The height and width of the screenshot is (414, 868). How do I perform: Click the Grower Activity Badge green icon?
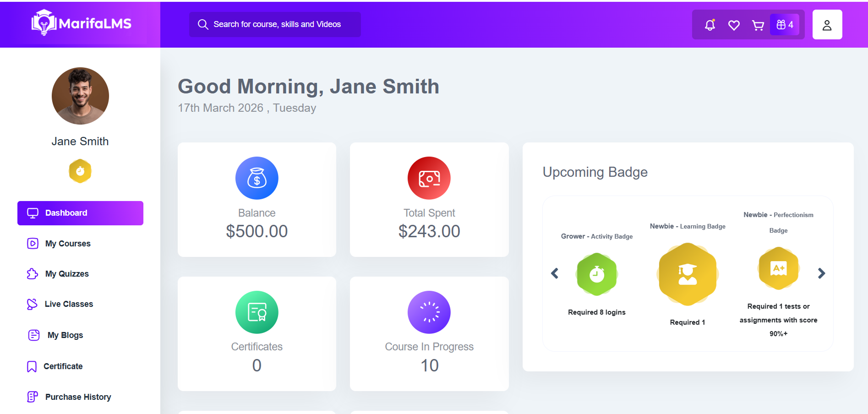click(x=596, y=274)
